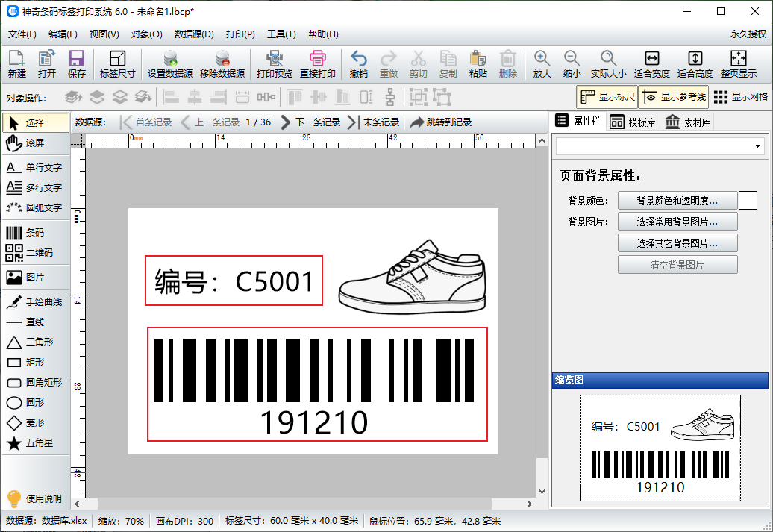The width and height of the screenshot is (773, 532).
Task: Click 选择其它背景图片... button
Action: coord(677,243)
